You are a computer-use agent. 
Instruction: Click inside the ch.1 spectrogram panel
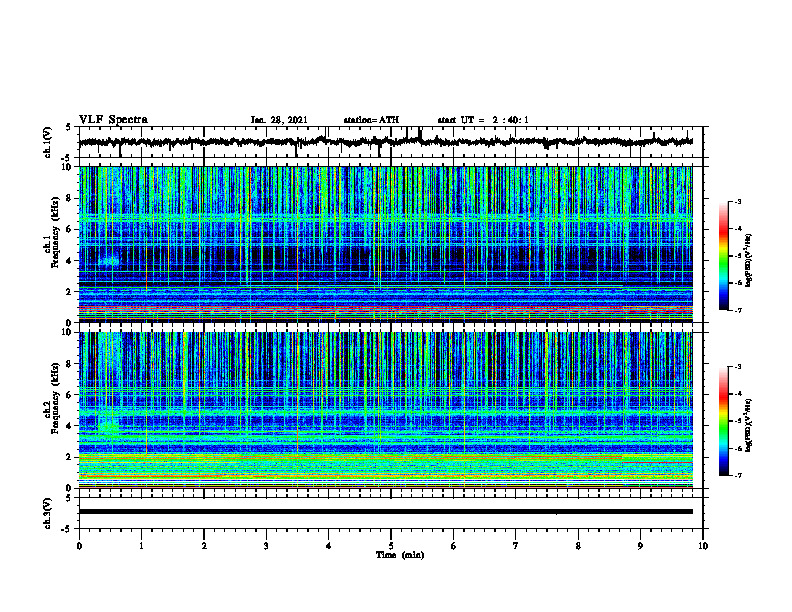tap(385, 244)
